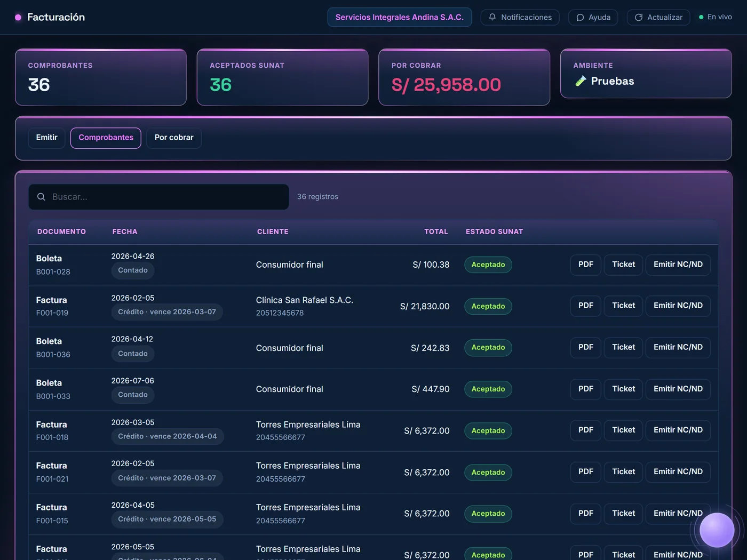The height and width of the screenshot is (560, 747).
Task: Open company selector Servicios Integrales Andina S.A.C.
Action: pyautogui.click(x=399, y=17)
